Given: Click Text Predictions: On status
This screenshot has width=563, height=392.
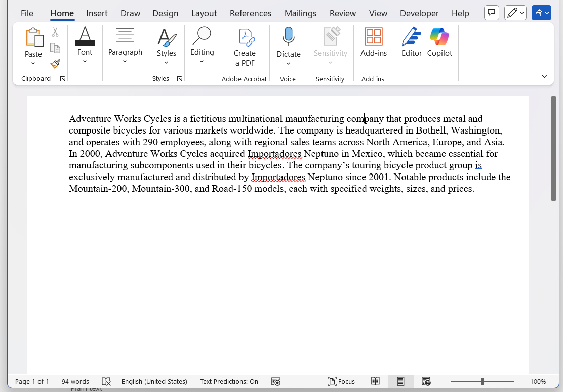Looking at the screenshot, I should 229,381.
